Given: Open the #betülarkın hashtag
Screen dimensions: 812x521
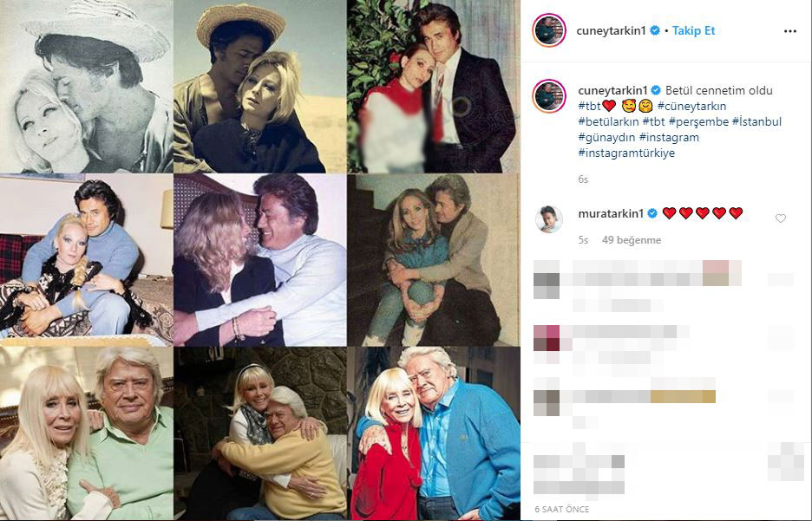Looking at the screenshot, I should (x=608, y=122).
